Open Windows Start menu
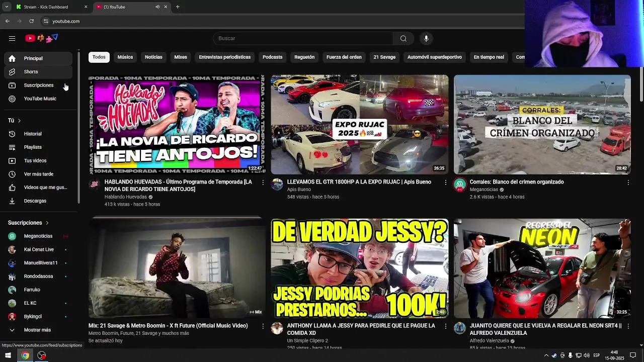Image resolution: width=644 pixels, height=362 pixels. (8, 355)
